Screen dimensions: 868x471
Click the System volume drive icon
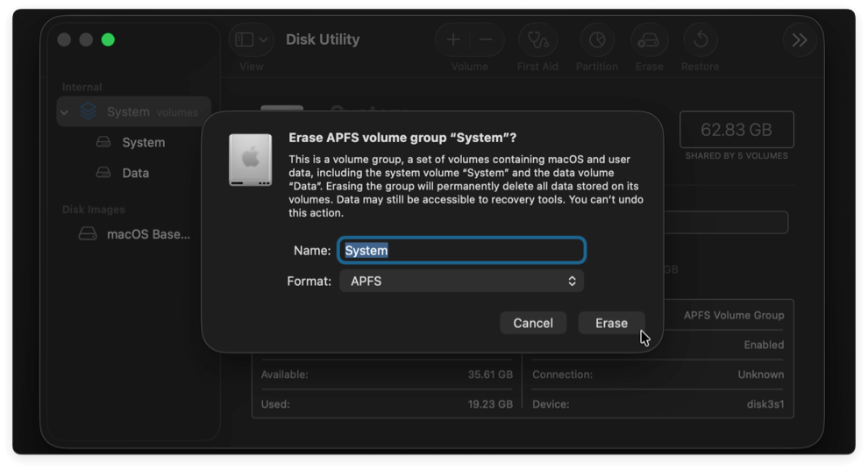click(103, 142)
